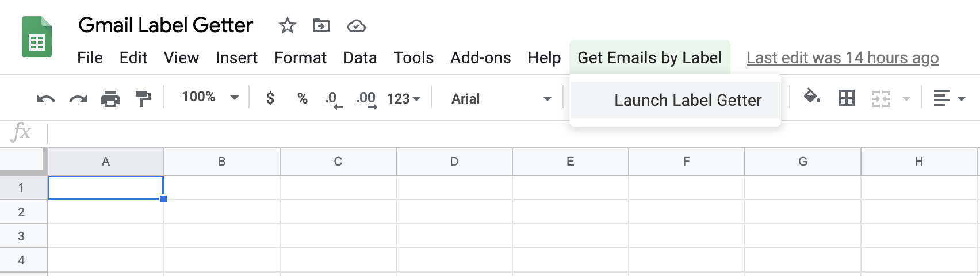Select row 1 header
The width and height of the screenshot is (980, 276).
(x=24, y=187)
